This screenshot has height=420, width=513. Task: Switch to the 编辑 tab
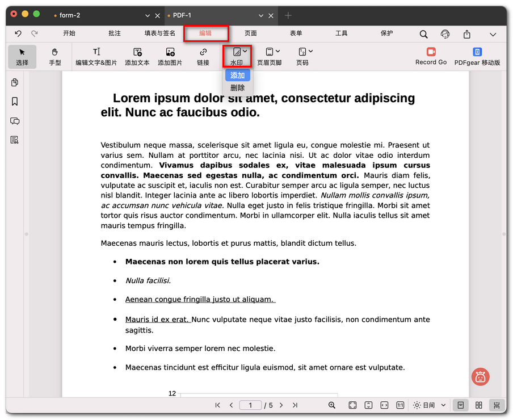pos(205,33)
